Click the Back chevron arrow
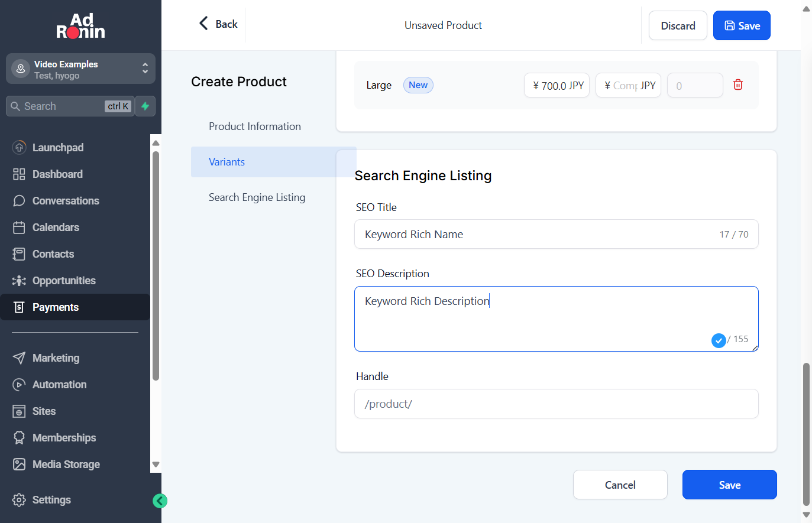 click(x=203, y=24)
